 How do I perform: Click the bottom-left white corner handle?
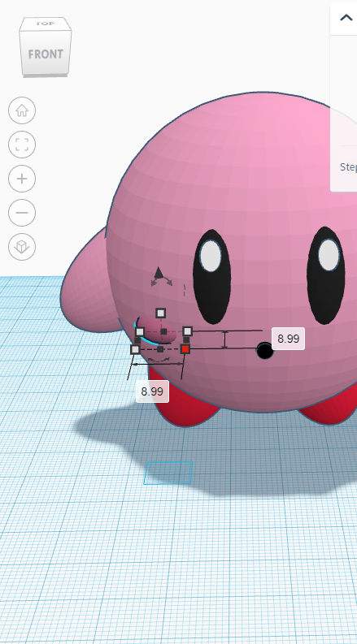135,349
